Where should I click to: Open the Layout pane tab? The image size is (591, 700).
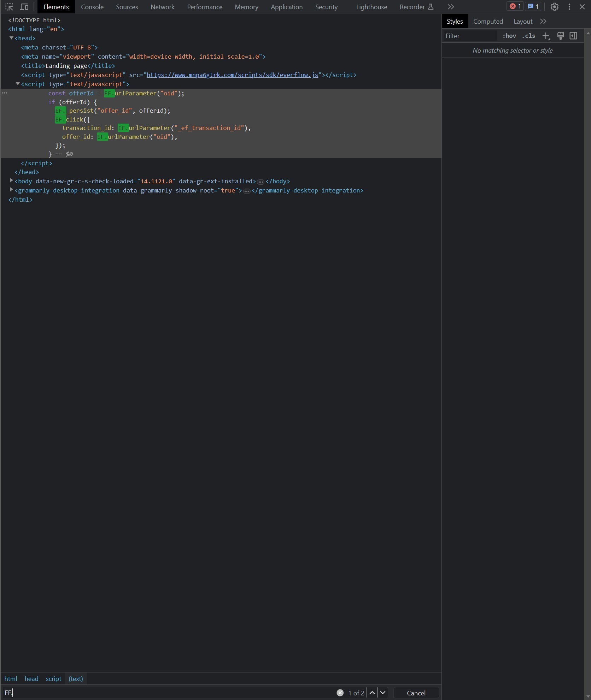pyautogui.click(x=523, y=22)
